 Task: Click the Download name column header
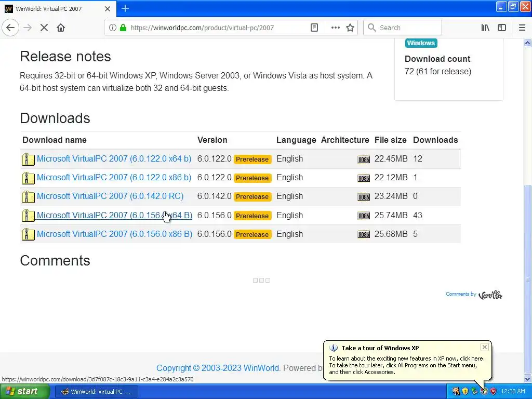click(55, 140)
